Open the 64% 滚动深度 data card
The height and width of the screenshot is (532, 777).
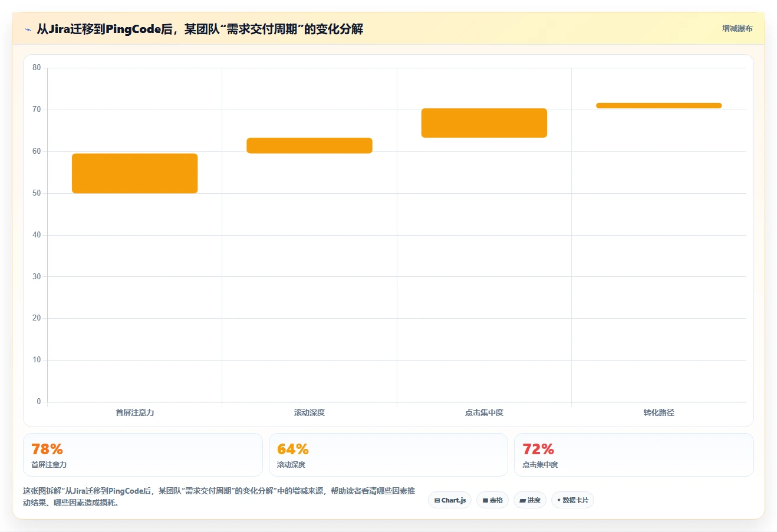(x=388, y=455)
